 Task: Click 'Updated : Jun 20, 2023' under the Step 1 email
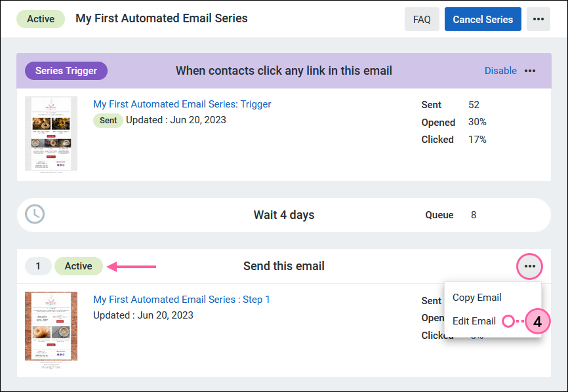pyautogui.click(x=143, y=315)
